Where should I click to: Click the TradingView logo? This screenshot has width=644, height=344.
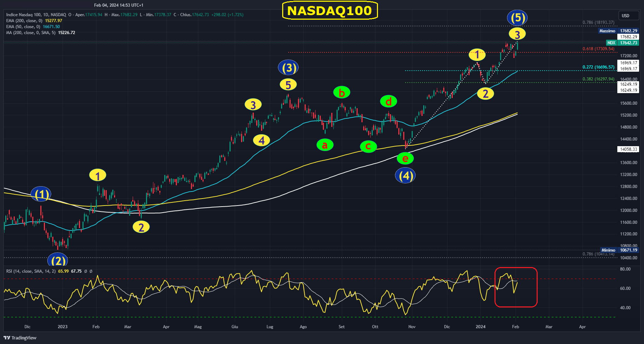(x=20, y=338)
